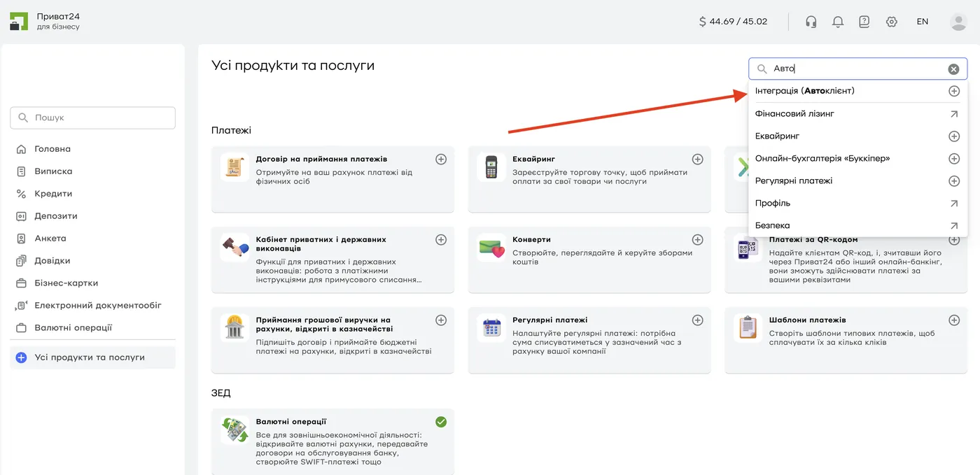
Task: Open the user profile avatar
Action: [958, 22]
